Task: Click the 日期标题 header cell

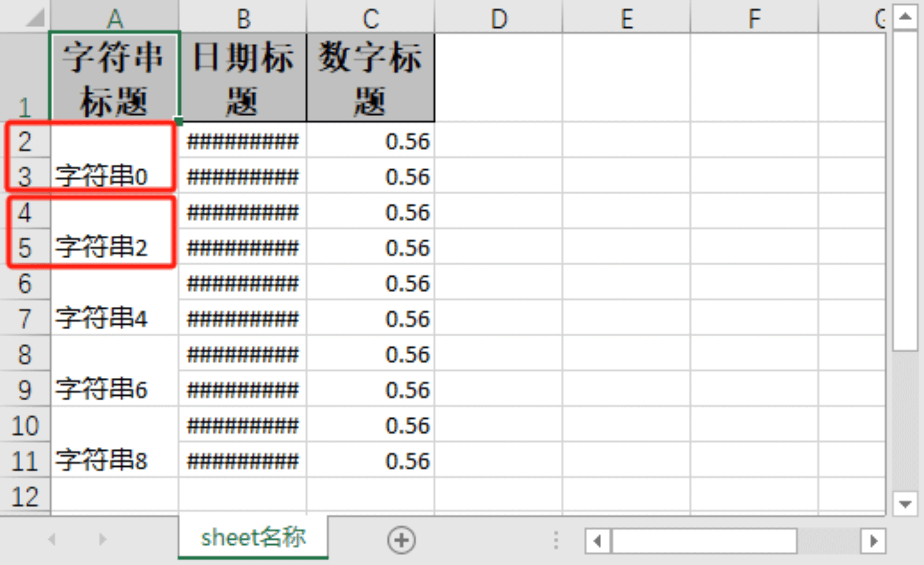Action: [x=243, y=78]
